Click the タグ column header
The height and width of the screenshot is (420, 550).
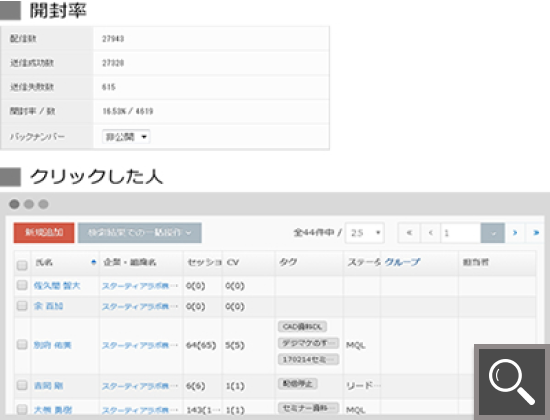[x=288, y=262]
